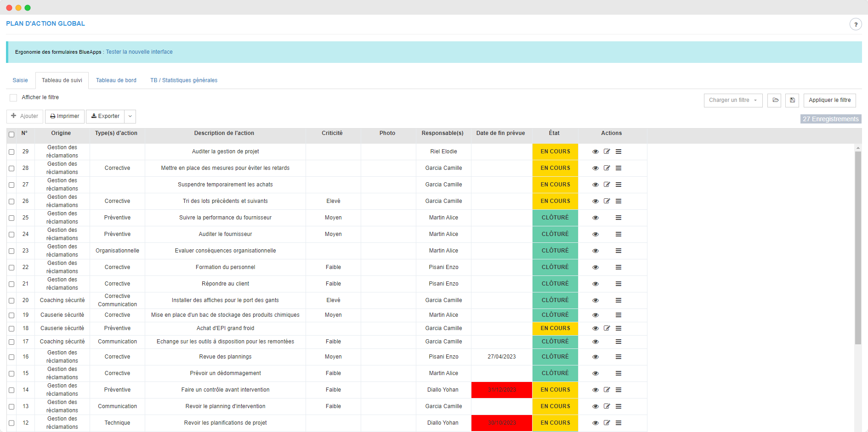View details of action 13
The width and height of the screenshot is (868, 432).
tap(595, 406)
